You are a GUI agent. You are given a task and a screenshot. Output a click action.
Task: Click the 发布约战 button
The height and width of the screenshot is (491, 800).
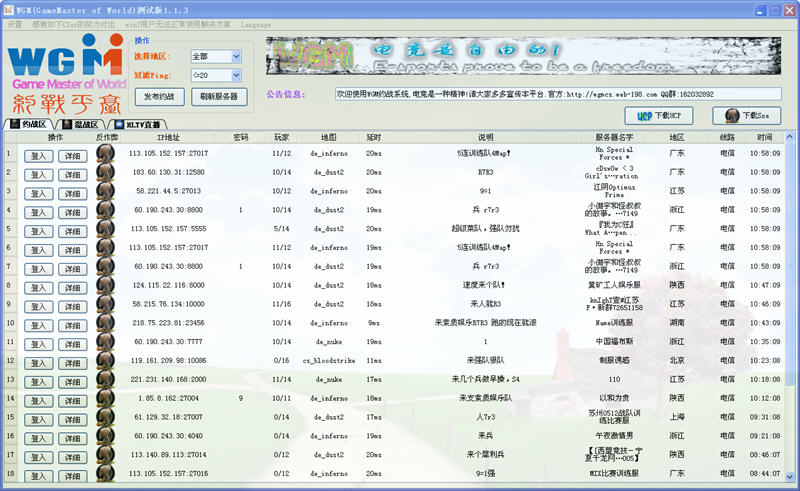coord(160,97)
